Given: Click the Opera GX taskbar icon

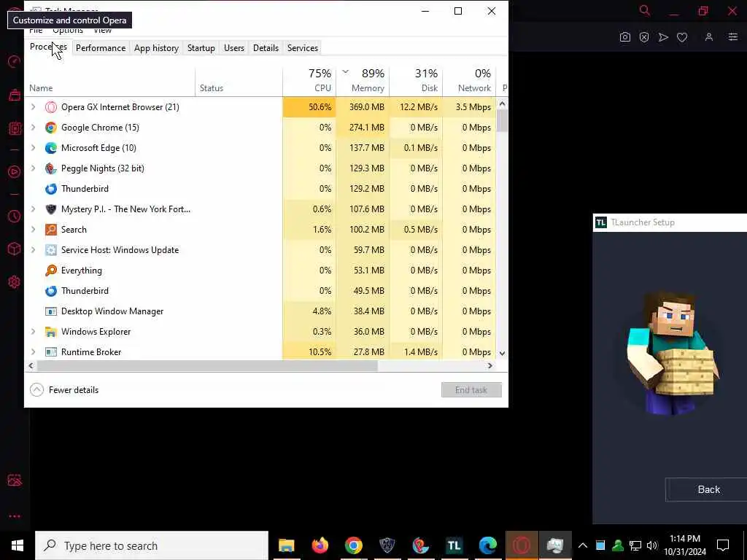Looking at the screenshot, I should [x=522, y=545].
